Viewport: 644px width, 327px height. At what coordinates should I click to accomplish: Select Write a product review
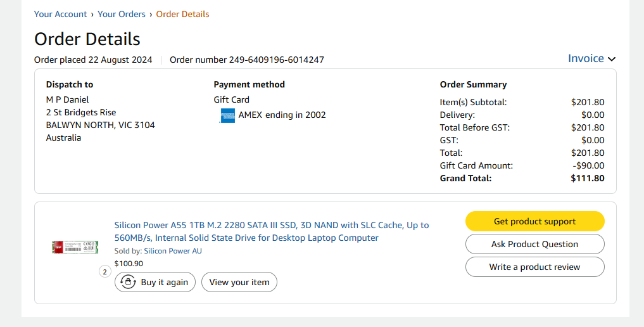point(534,267)
